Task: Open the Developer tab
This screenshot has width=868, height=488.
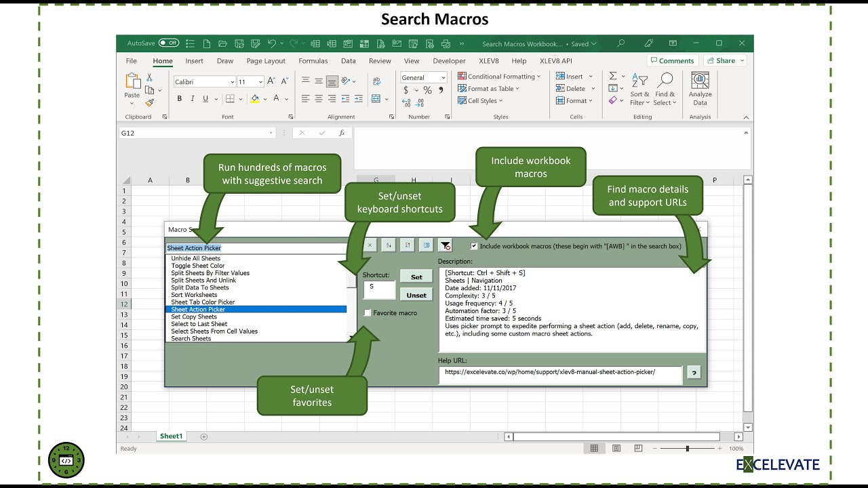Action: [449, 61]
